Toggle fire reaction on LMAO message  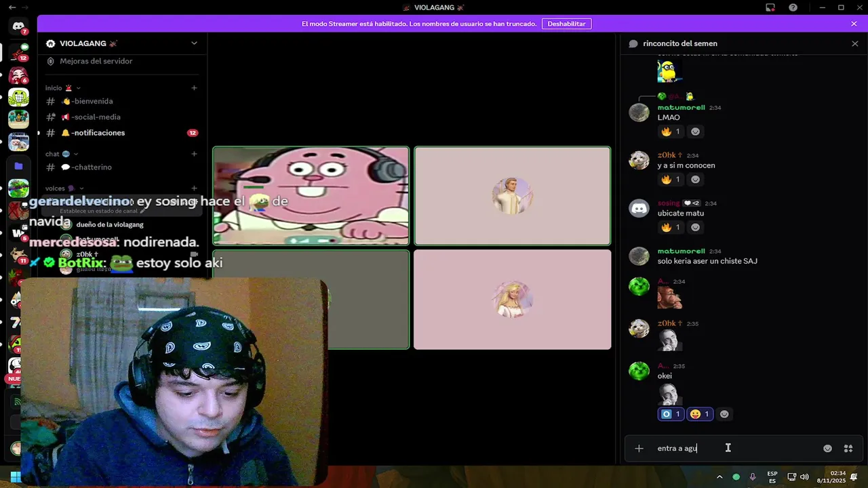tap(671, 131)
